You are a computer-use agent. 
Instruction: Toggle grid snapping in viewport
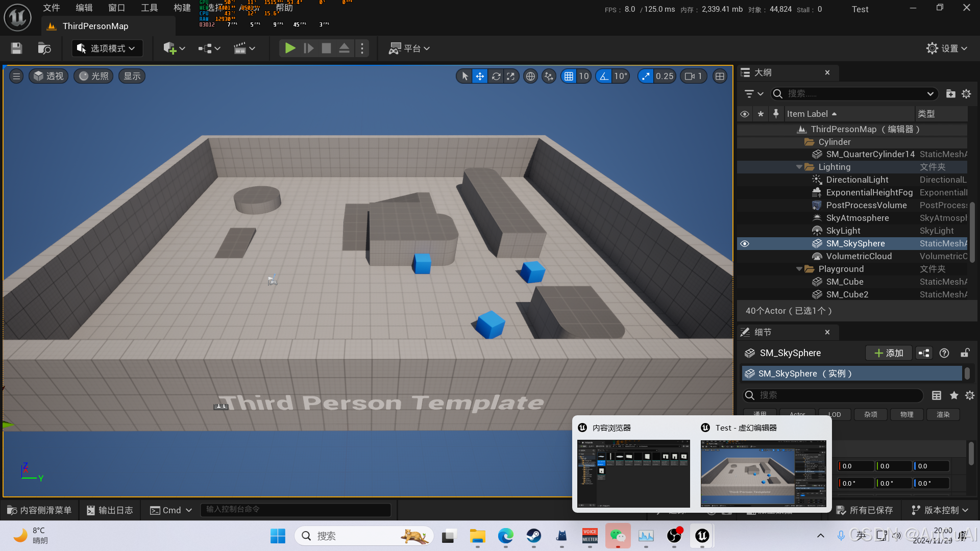pos(569,77)
